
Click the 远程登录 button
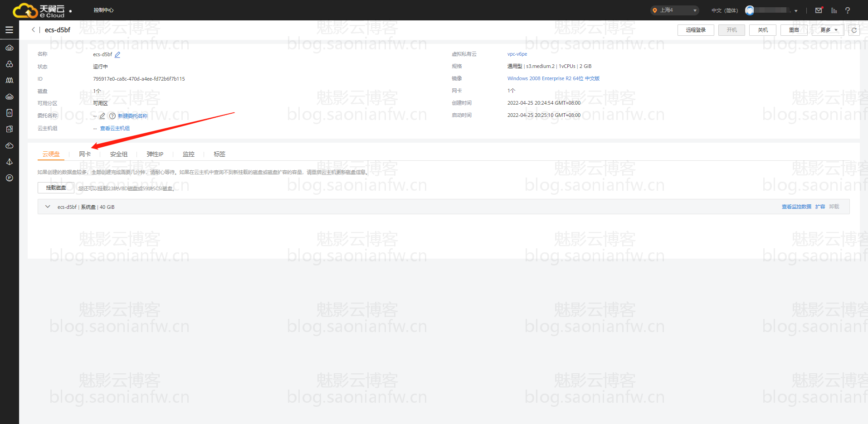(696, 30)
